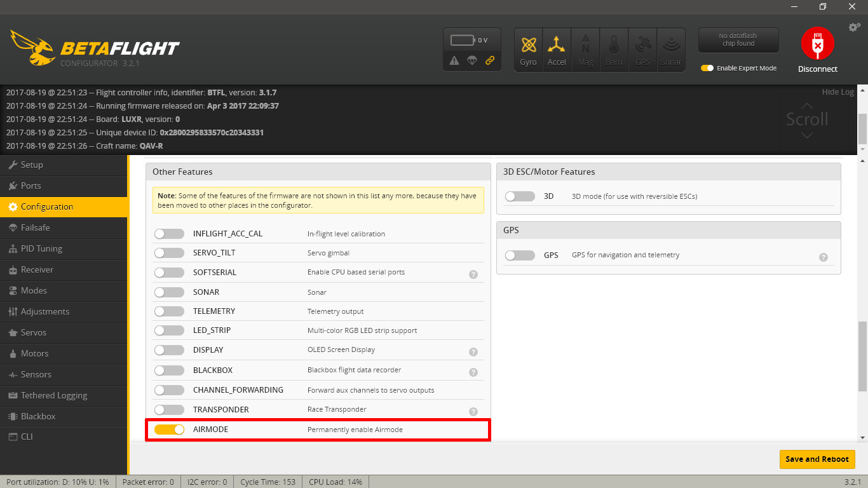Enable LED_STRIP support
The width and height of the screenshot is (868, 488).
click(x=169, y=330)
